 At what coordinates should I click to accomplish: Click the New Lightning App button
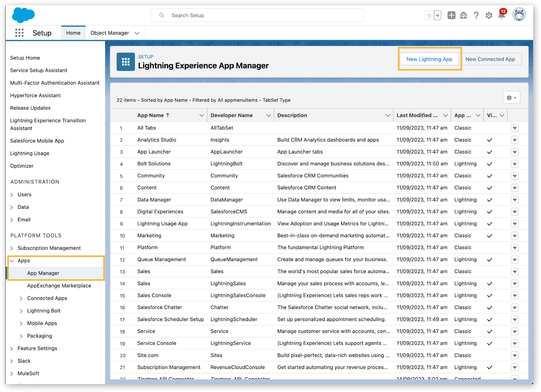click(429, 59)
